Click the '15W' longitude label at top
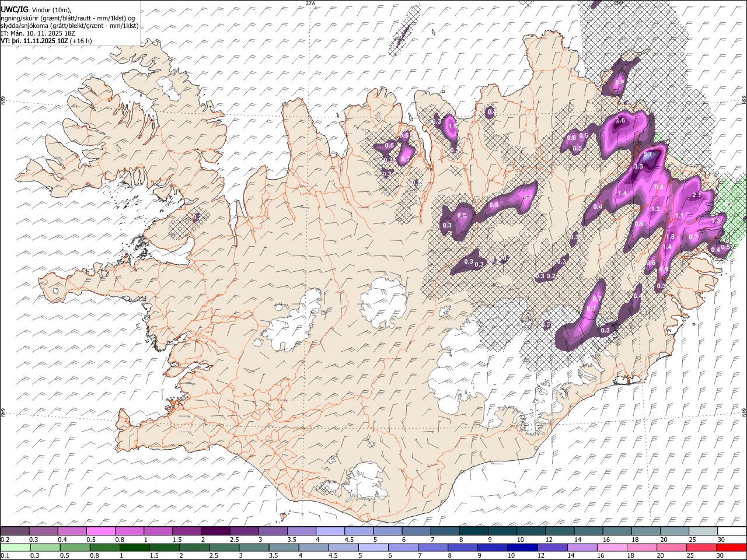 617,3
